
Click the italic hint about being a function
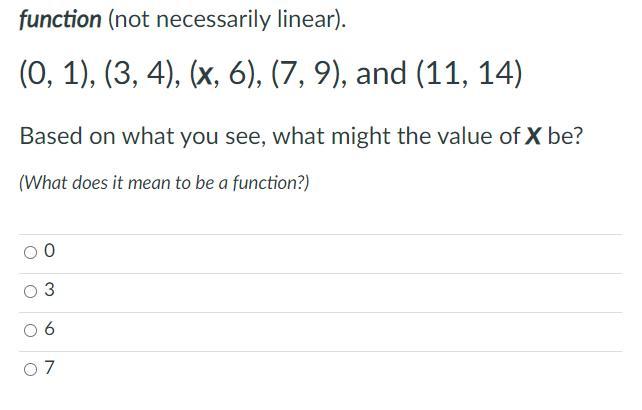point(164,183)
